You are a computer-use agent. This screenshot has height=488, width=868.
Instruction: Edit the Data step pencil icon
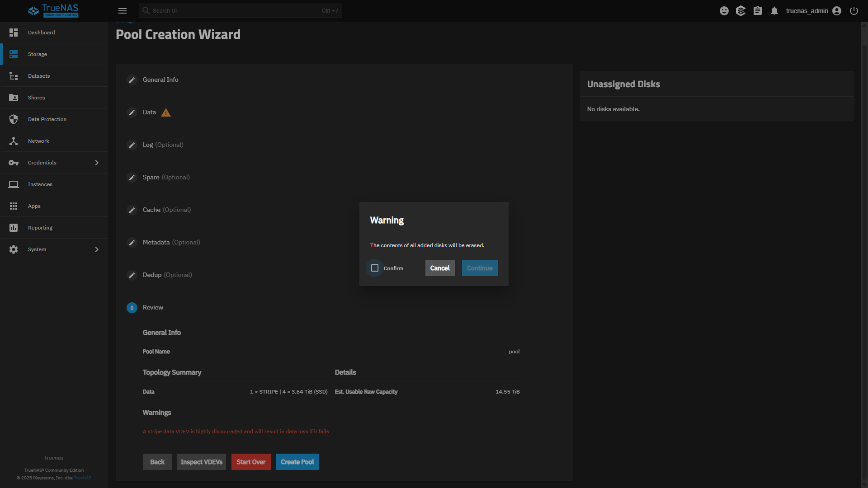pyautogui.click(x=132, y=113)
